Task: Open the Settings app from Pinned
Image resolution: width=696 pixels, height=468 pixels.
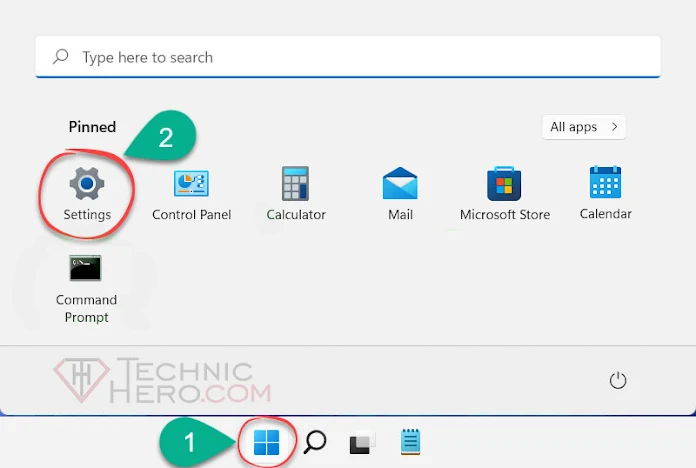Action: coord(87,194)
